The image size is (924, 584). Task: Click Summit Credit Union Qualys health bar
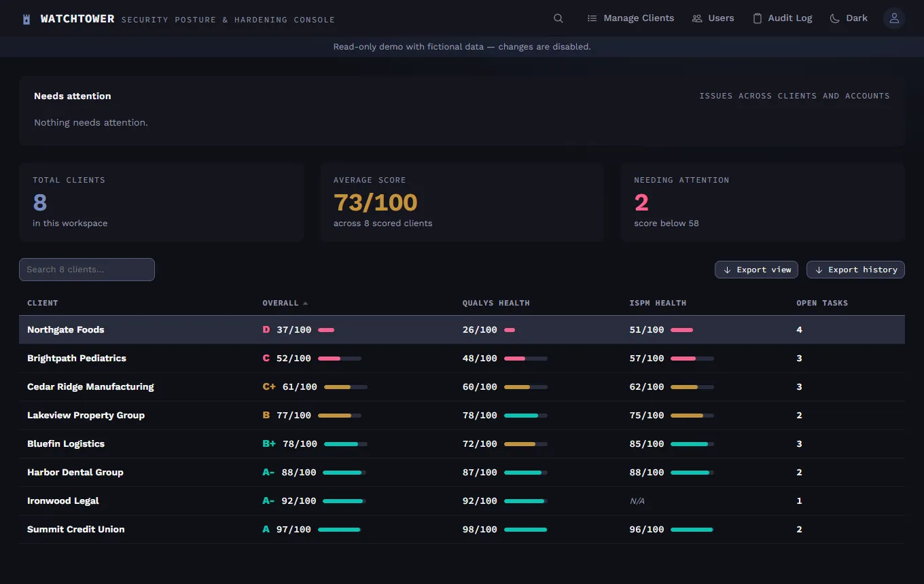(526, 530)
